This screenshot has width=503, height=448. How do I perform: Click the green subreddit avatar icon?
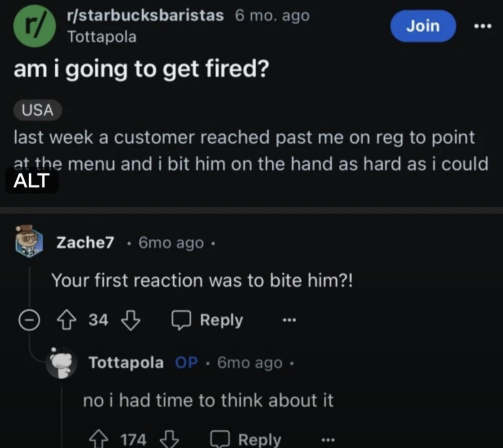[x=35, y=28]
